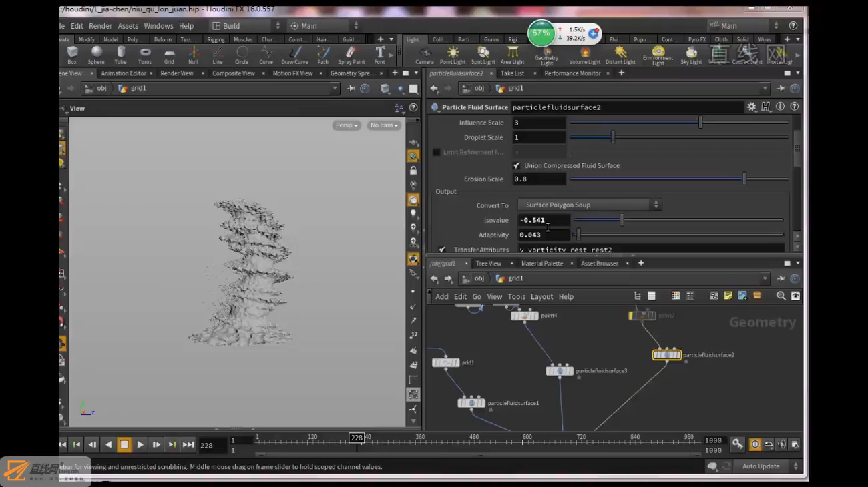Toggle audio playback speaker button
868x487 pixels.
tap(782, 444)
